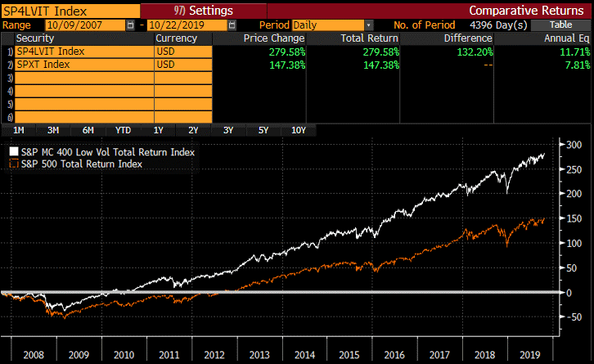Click the SPXT Index security cell
Viewport: 594px width, 364px height.
point(84,65)
